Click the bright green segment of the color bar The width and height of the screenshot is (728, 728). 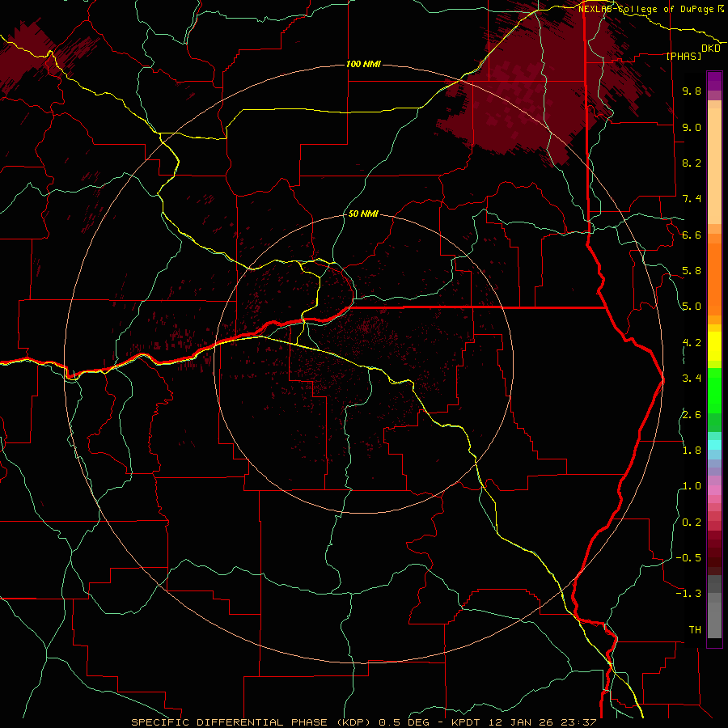(714, 390)
